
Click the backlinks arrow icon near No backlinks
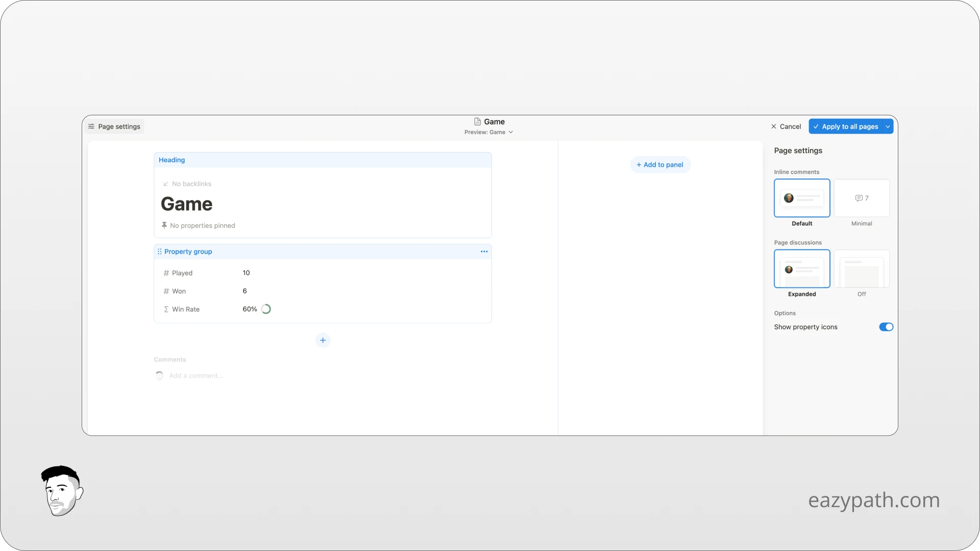tap(166, 184)
